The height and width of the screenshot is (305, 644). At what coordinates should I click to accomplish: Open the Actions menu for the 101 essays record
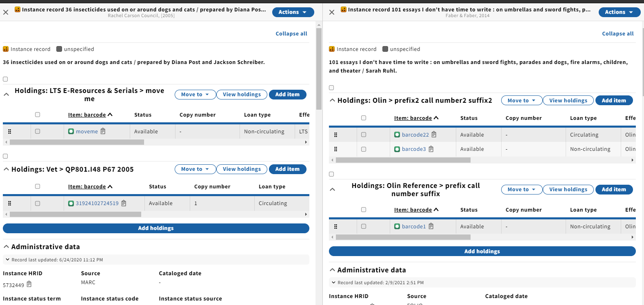point(619,12)
